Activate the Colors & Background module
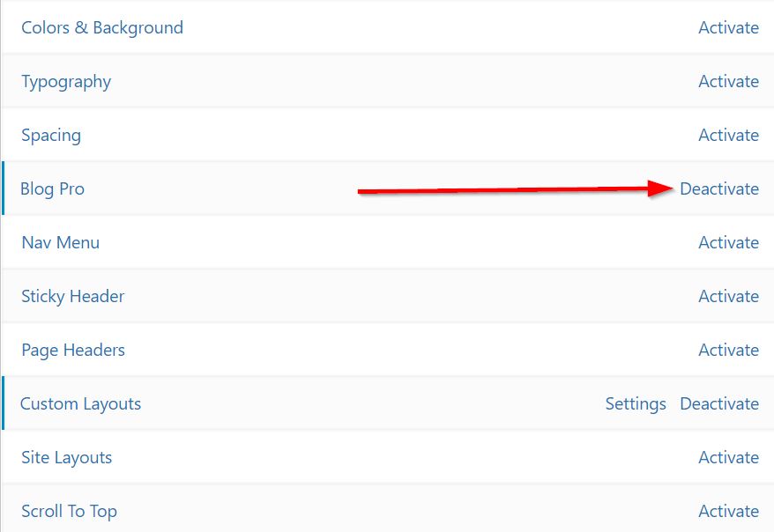Viewport: 774px width, 532px height. (x=728, y=27)
